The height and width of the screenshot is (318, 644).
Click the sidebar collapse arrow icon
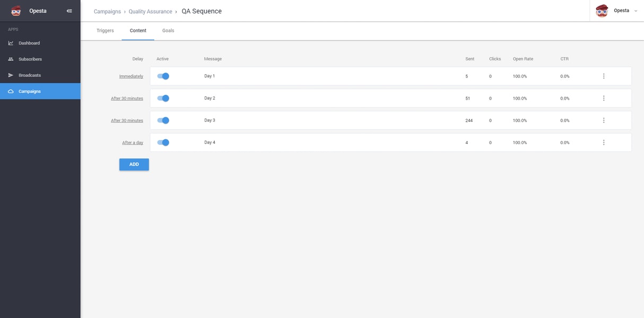click(69, 11)
